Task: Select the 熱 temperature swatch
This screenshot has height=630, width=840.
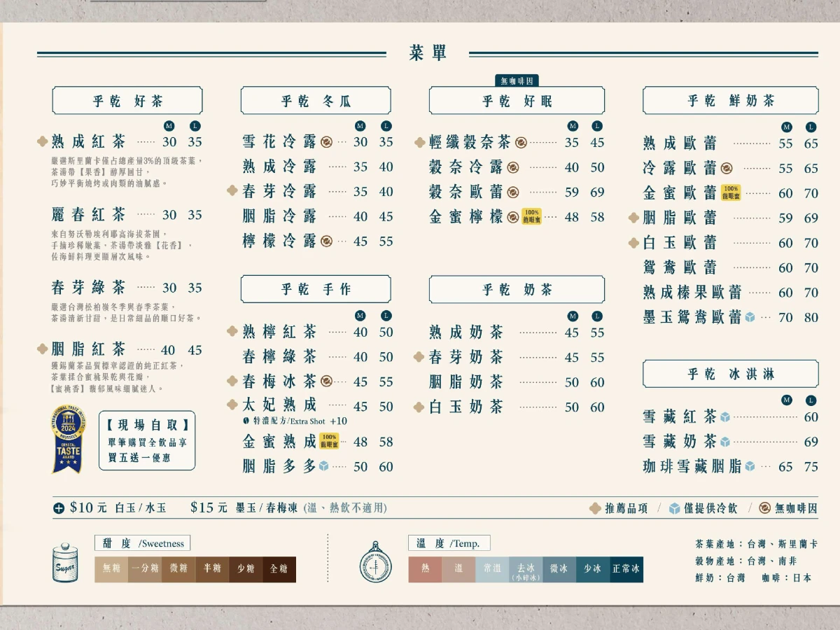Action: point(425,569)
